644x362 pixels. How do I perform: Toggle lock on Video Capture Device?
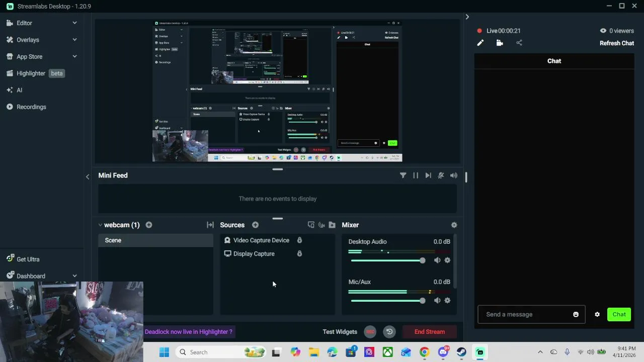pos(299,240)
